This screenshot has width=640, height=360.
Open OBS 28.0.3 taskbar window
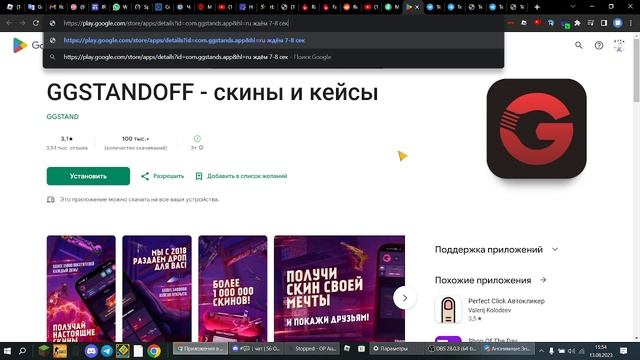coord(452,349)
